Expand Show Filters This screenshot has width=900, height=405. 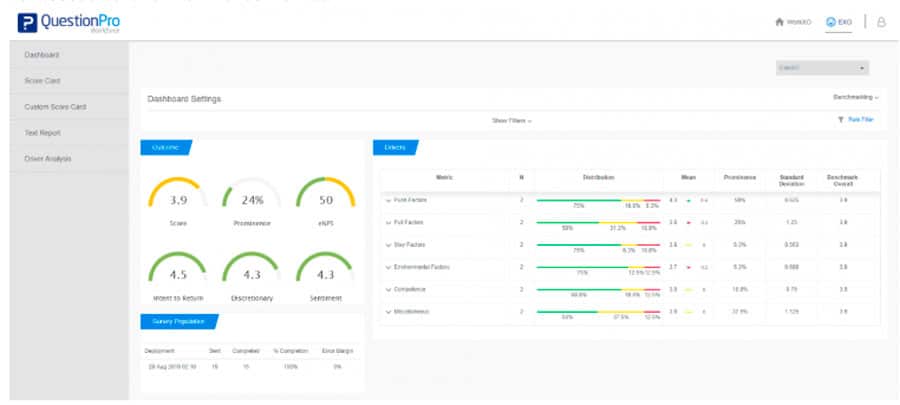pos(511,120)
